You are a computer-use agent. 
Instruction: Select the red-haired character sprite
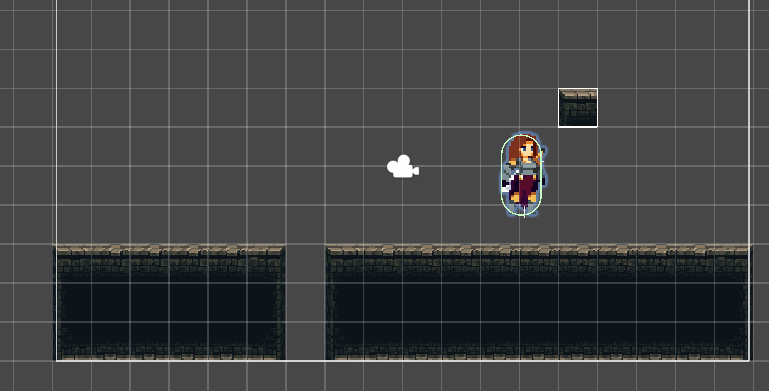pos(523,174)
